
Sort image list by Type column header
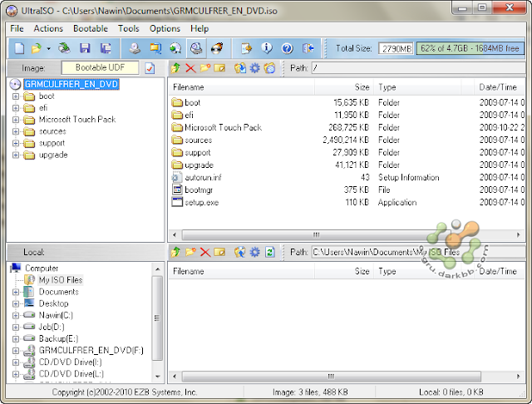click(x=417, y=87)
